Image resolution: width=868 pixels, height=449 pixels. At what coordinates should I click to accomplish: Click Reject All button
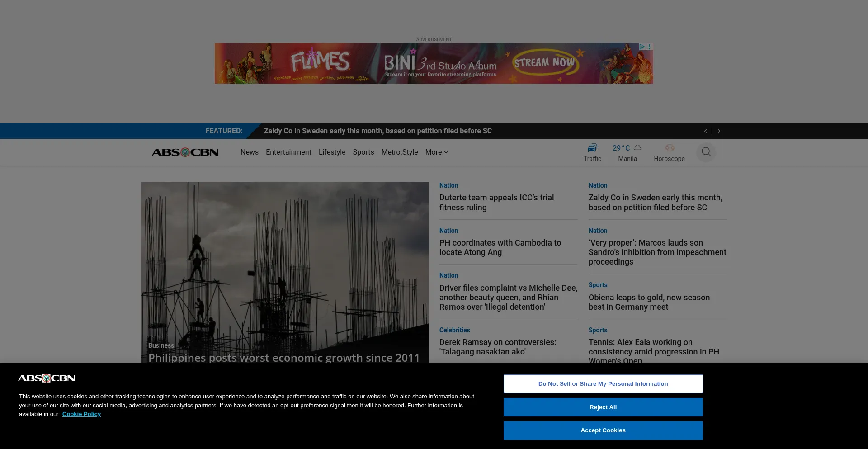click(603, 407)
